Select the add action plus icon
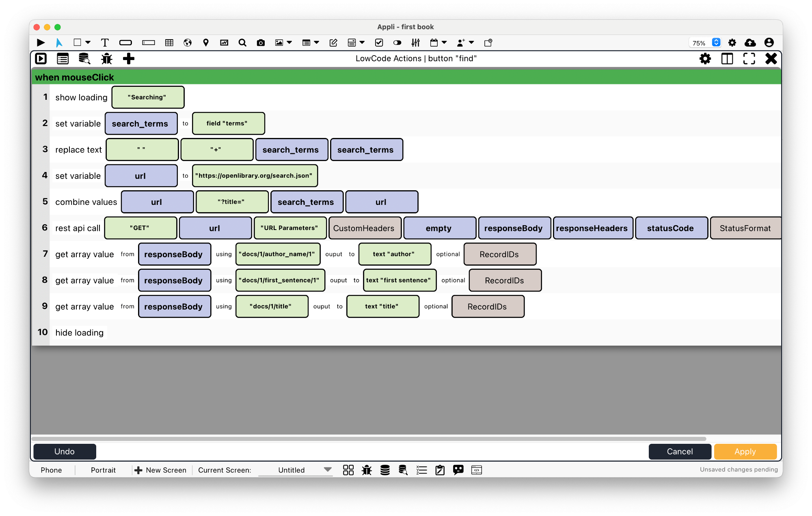Image resolution: width=812 pixels, height=516 pixels. click(x=130, y=58)
